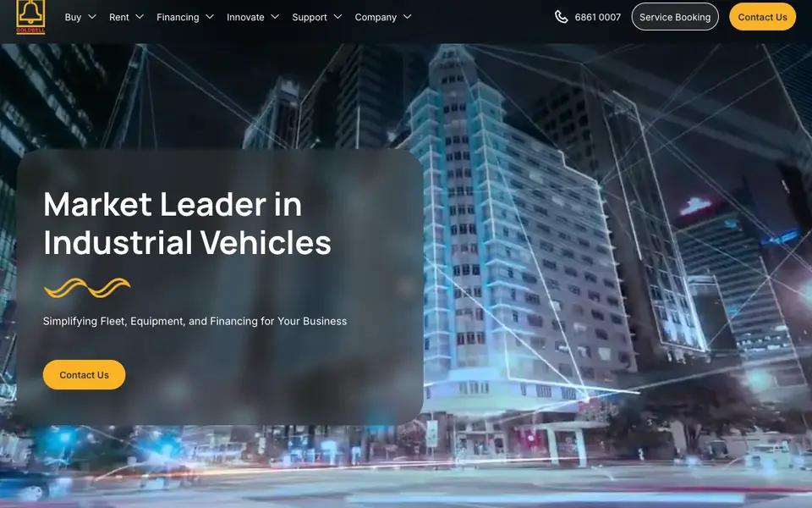Screen dimensions: 812x508
Task: Click the Market Leader in Industrial Vehicles heading
Action: tap(187, 224)
